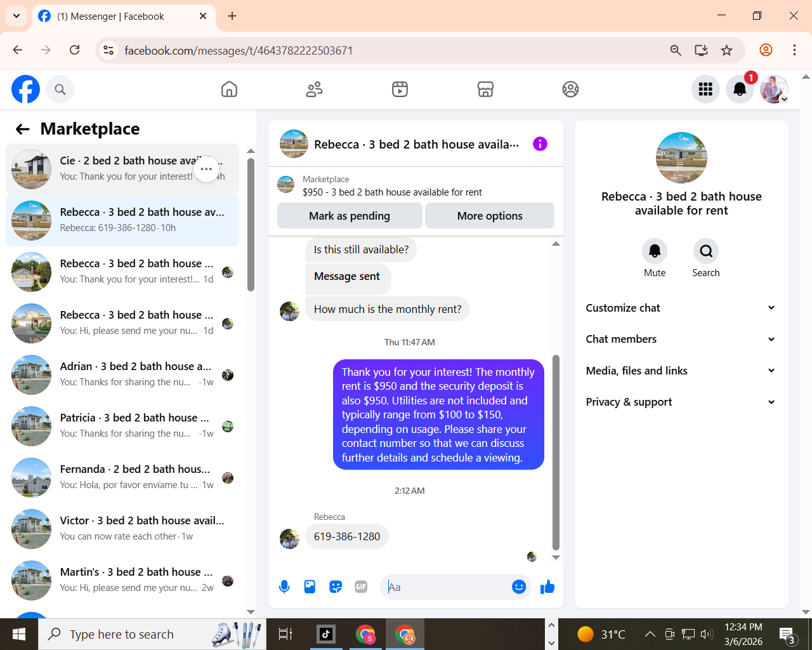The height and width of the screenshot is (650, 812).
Task: Open the TikTok taskbar app
Action: (x=326, y=634)
